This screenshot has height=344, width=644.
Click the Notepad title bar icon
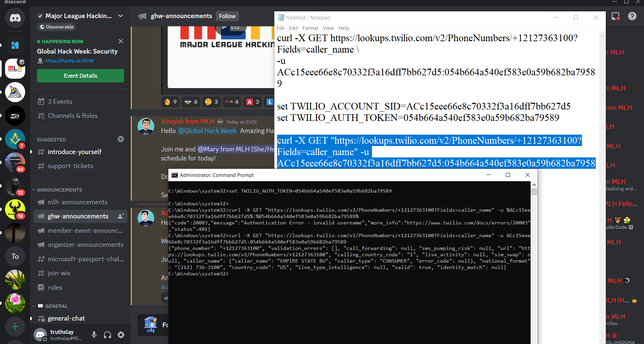[281, 17]
